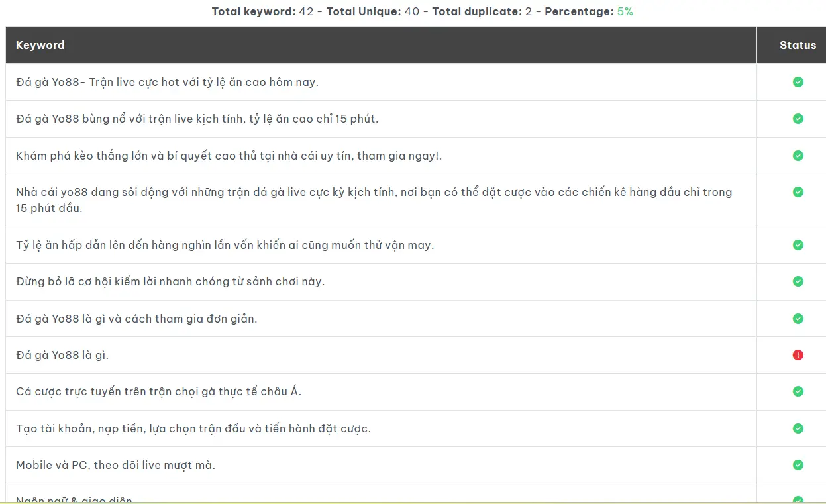Click keyword "Mobile và PC, theo dõi live mượt mà."
This screenshot has height=504, width=826.
[115, 465]
